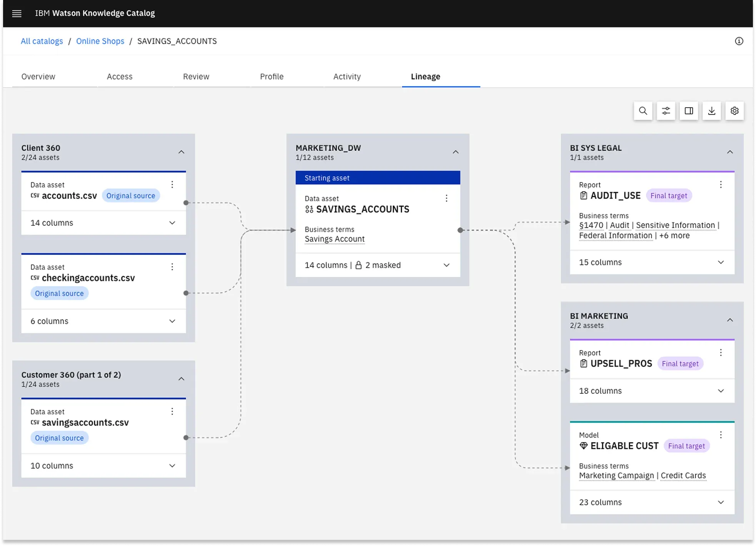Image resolution: width=756 pixels, height=546 pixels.
Task: Open the Federal Information business term
Action: 616,236
